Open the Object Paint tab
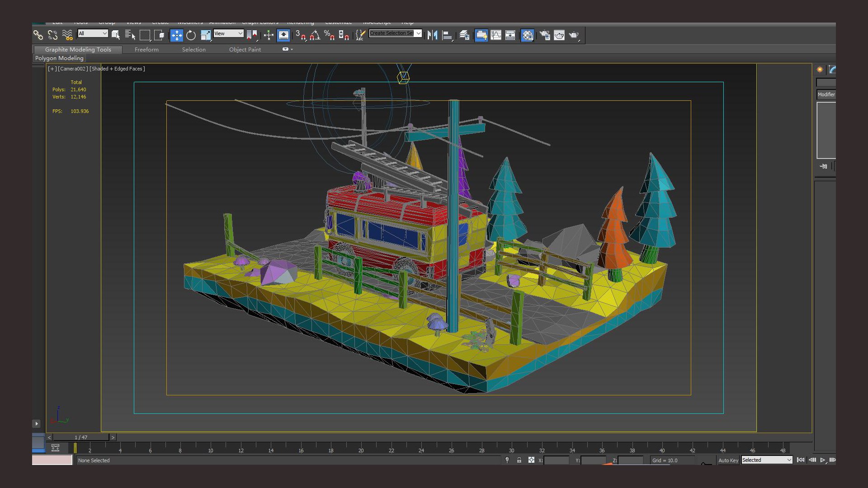 [245, 50]
